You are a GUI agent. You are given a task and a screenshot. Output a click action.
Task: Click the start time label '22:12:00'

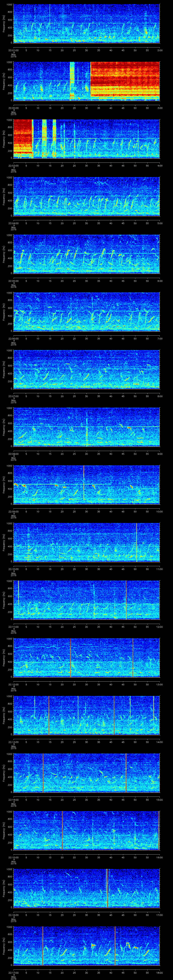coord(13,684)
